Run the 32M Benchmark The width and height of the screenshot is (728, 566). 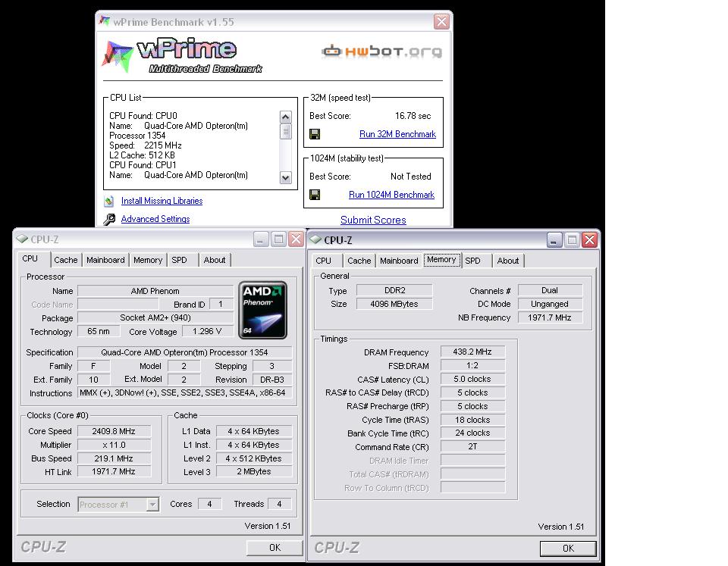(x=397, y=134)
